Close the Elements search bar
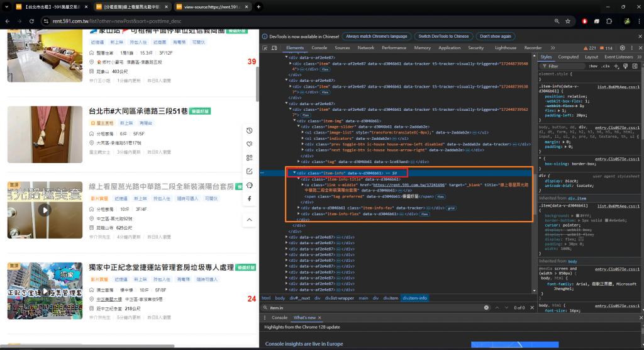The height and width of the screenshot is (350, 644). point(532,308)
